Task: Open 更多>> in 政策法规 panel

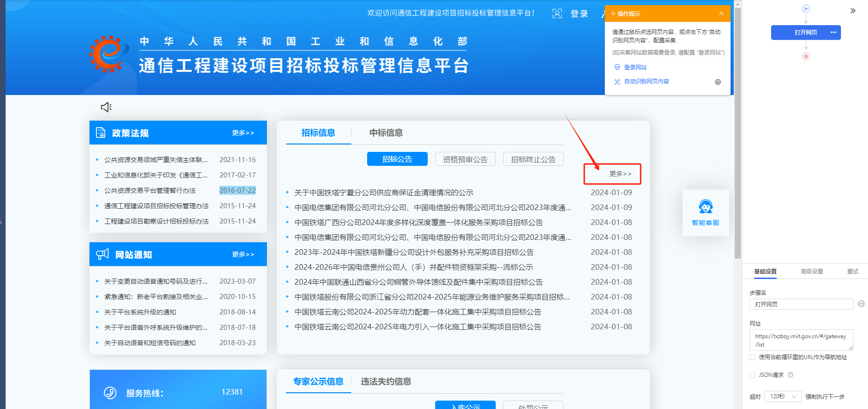Action: [x=243, y=133]
